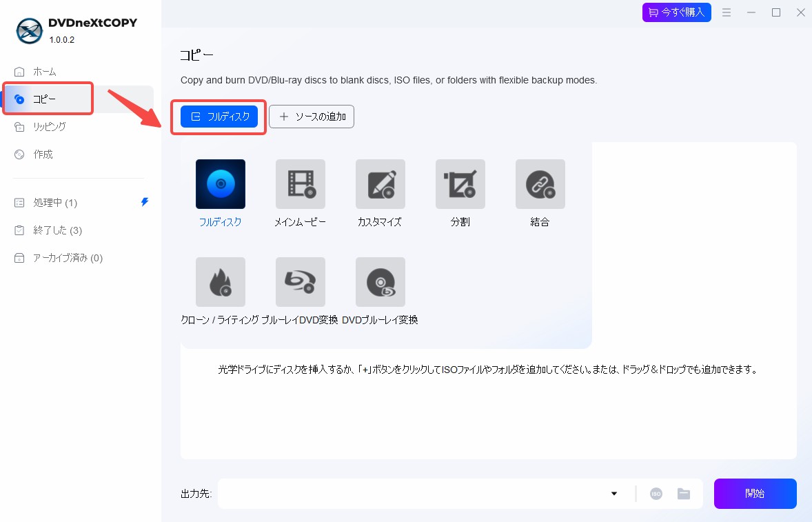
Task: Minimize the DVDneXtCOPY window
Action: 751,12
